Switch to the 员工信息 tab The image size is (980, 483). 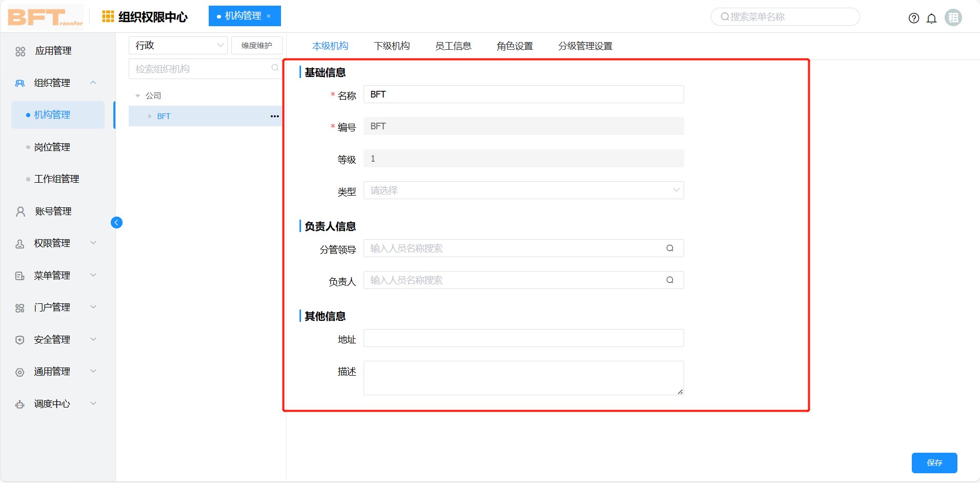click(x=453, y=46)
